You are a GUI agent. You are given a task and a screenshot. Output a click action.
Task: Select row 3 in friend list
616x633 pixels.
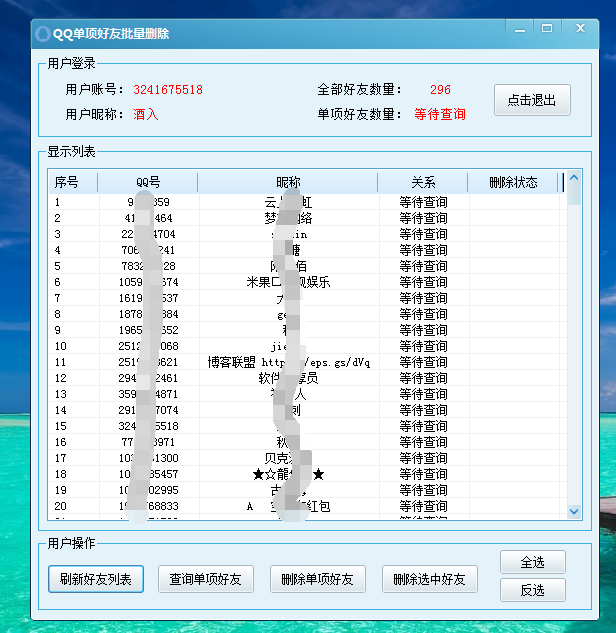[x=308, y=234]
